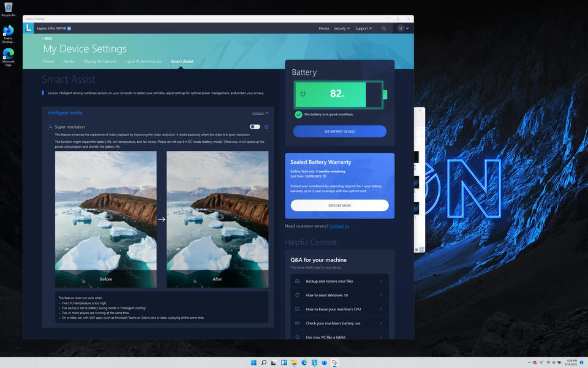Screen dimensions: 588x368
Task: Open the user account dropdown arrow
Action: click(408, 29)
